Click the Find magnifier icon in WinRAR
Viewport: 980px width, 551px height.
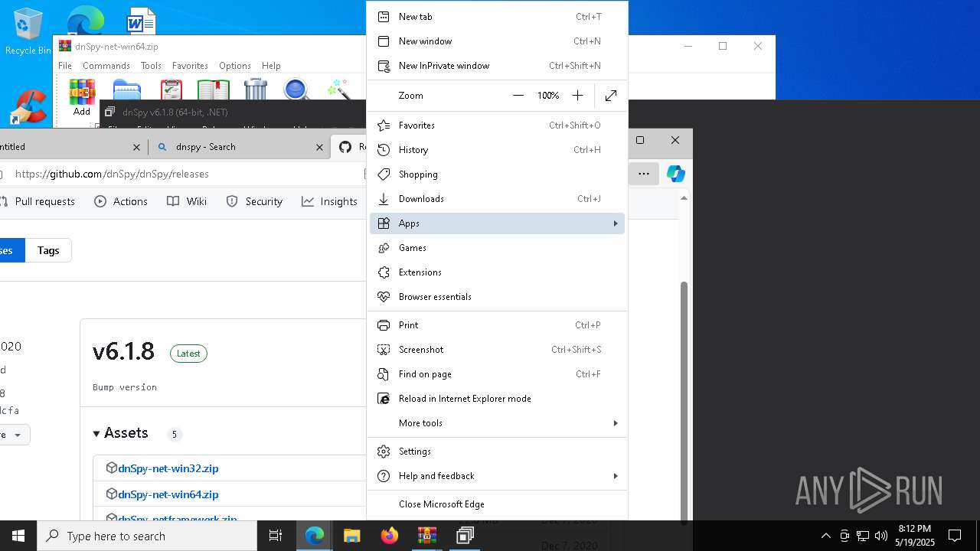pyautogui.click(x=296, y=90)
